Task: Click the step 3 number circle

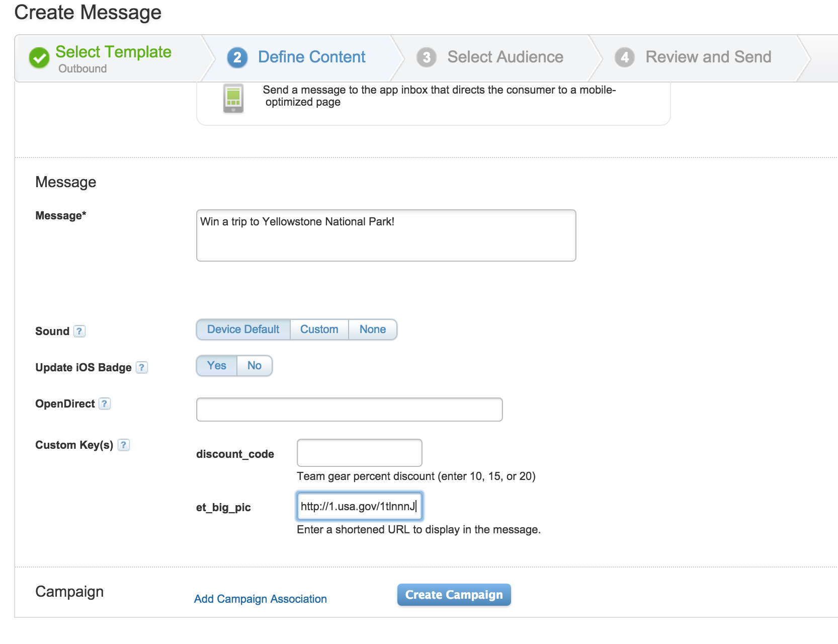Action: point(426,57)
